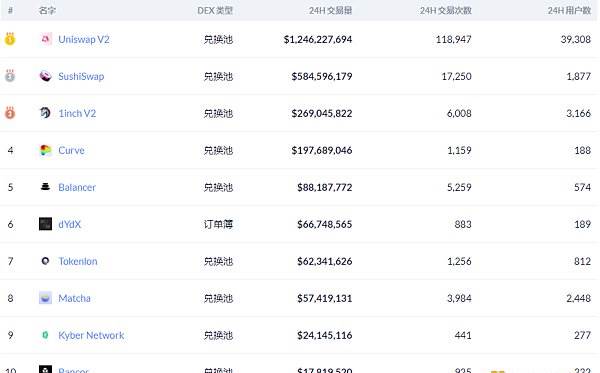The width and height of the screenshot is (600, 373).
Task: Click the Curve rainbow logo icon
Action: point(46,150)
